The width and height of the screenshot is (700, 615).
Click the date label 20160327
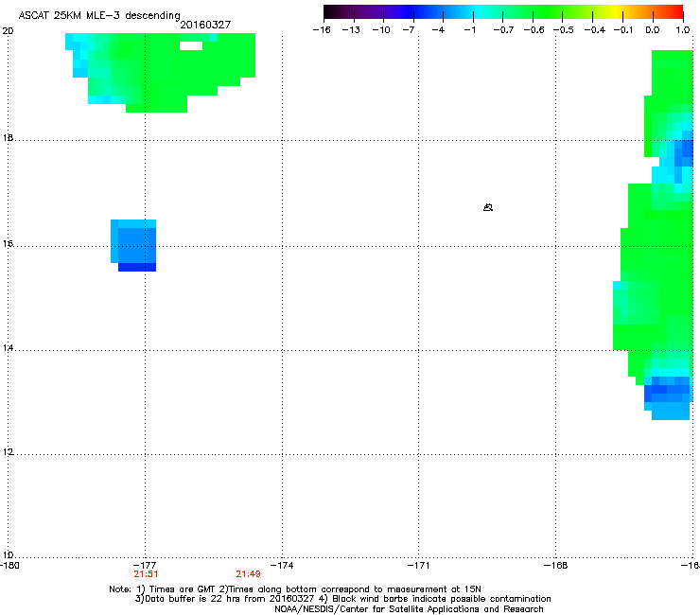pos(205,25)
